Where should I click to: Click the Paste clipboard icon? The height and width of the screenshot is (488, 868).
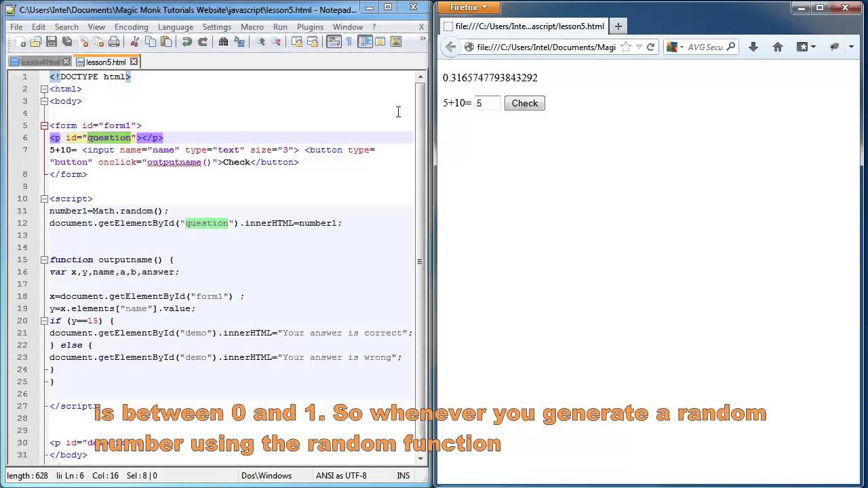tap(166, 42)
